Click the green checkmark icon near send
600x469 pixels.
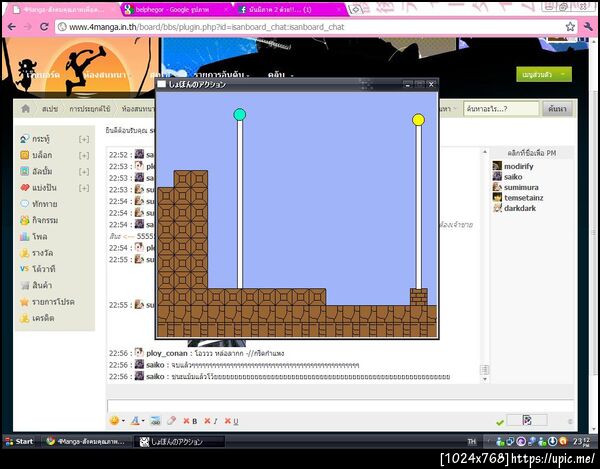click(x=500, y=422)
